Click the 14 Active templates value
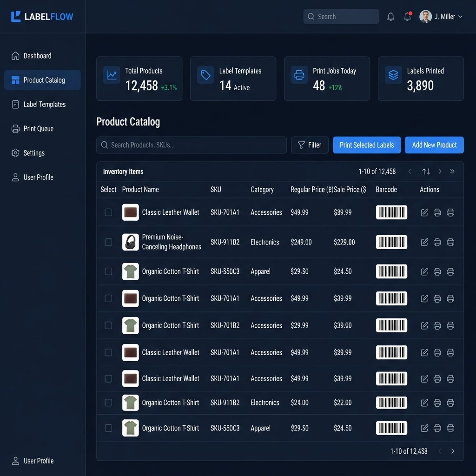This screenshot has height=476, width=476. click(x=234, y=86)
